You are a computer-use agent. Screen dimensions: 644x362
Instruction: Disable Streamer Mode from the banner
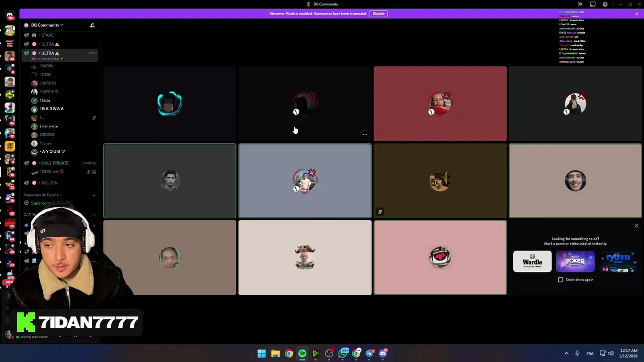pyautogui.click(x=378, y=14)
